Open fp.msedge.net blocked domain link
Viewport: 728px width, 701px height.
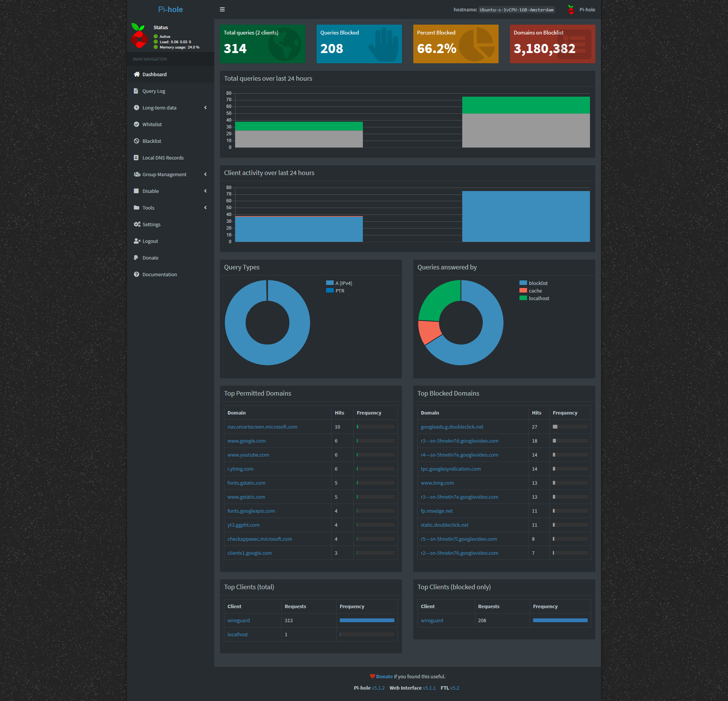(436, 511)
